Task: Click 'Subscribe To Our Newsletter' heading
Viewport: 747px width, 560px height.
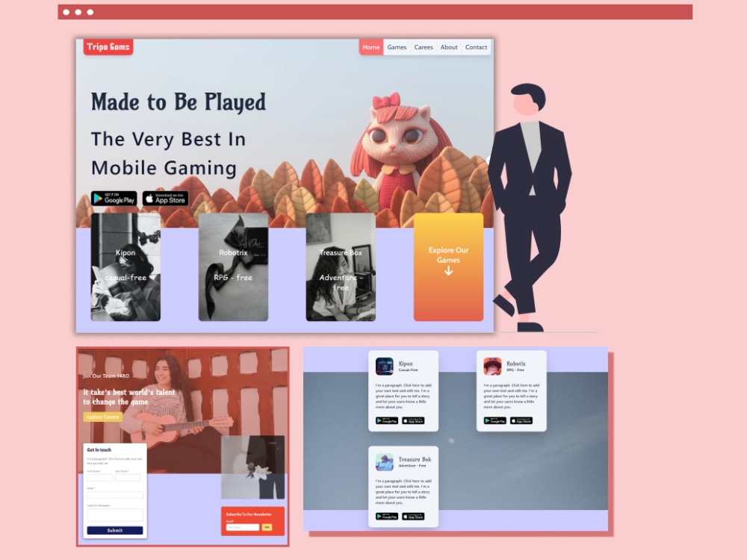Action: [249, 514]
